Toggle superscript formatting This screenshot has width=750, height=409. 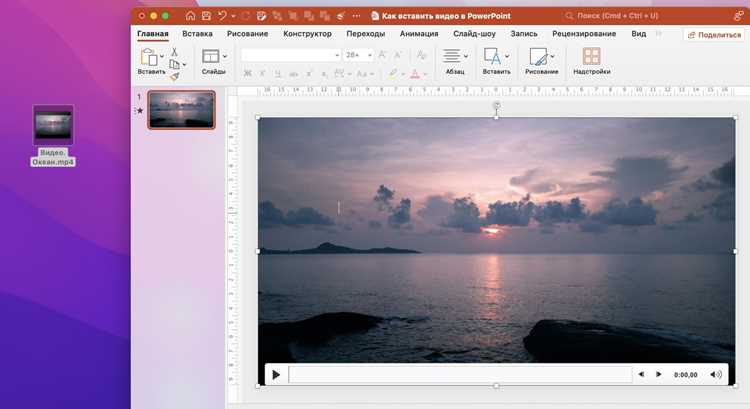[309, 74]
